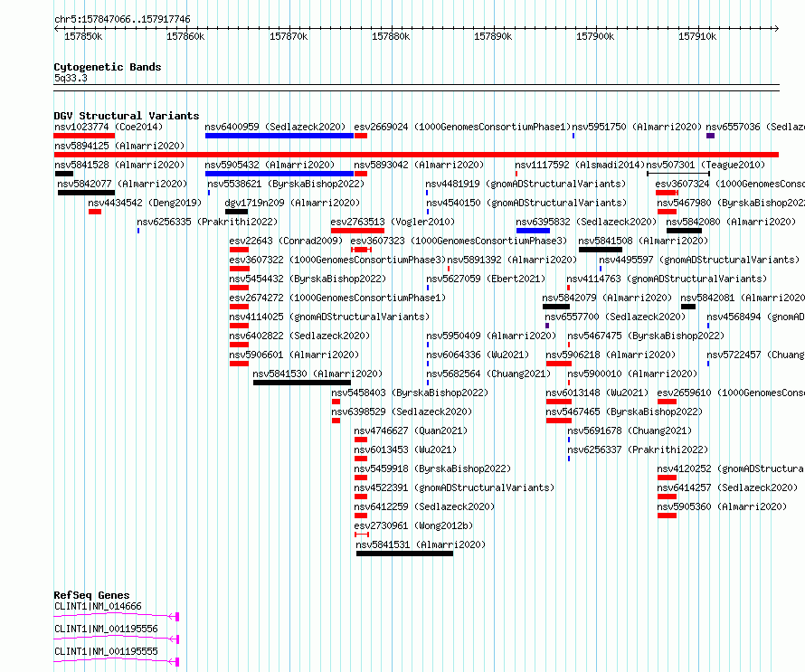Click nsv4481919 gnomADStructuralVariants label
The image size is (805, 672).
point(526,184)
